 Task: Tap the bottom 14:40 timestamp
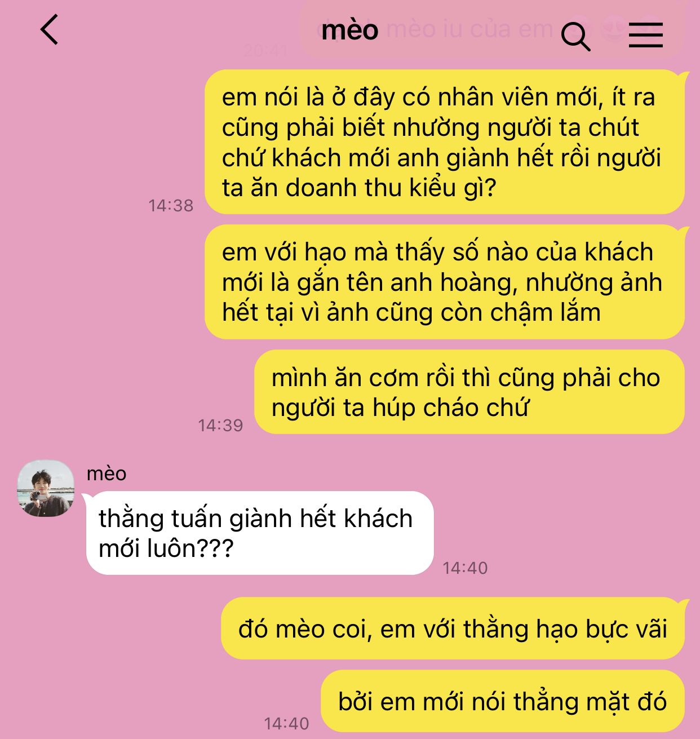pyautogui.click(x=286, y=723)
